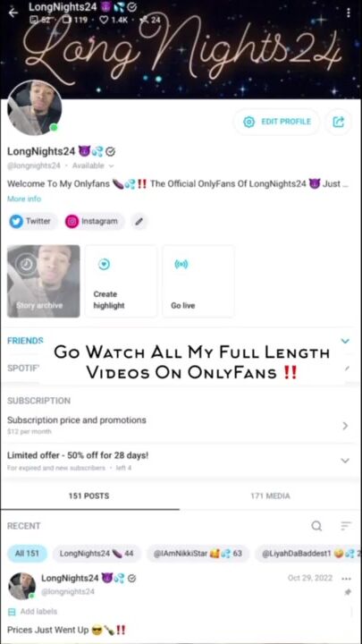Switch to the 171 Media tab
Screen dimensions: 362x644
click(270, 496)
